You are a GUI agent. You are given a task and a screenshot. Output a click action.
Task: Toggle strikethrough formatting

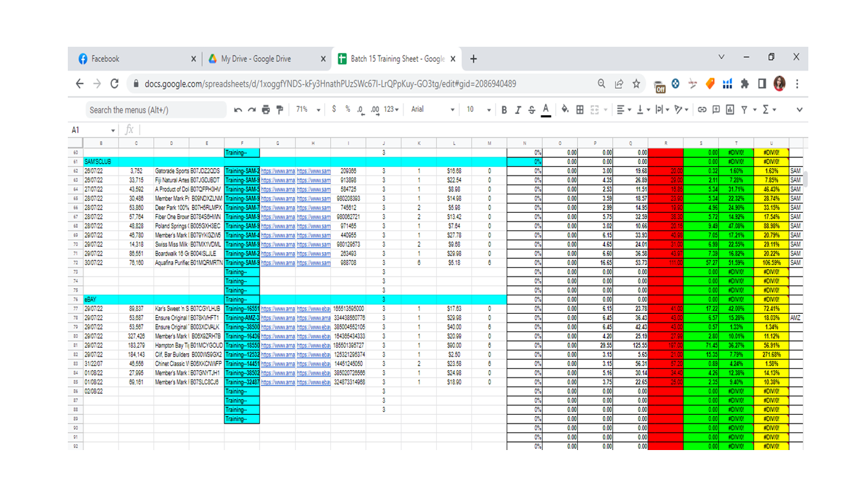532,110
